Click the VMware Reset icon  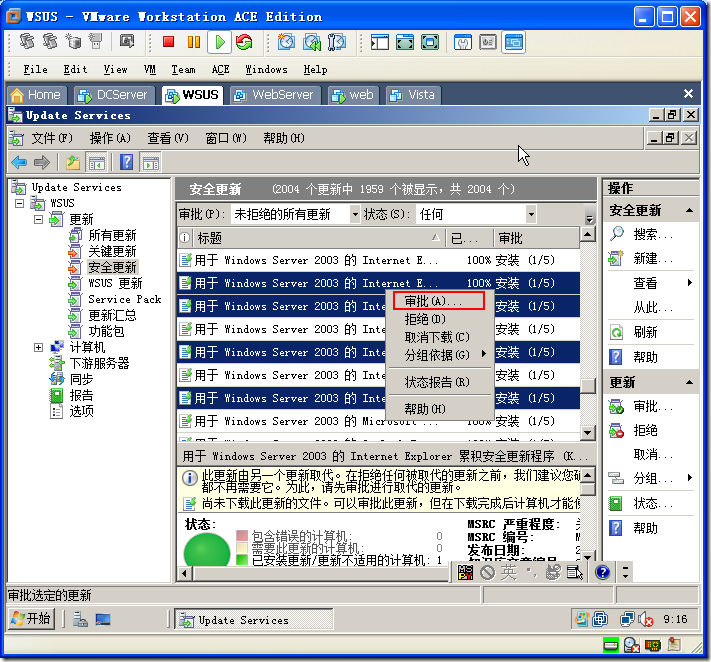(244, 42)
